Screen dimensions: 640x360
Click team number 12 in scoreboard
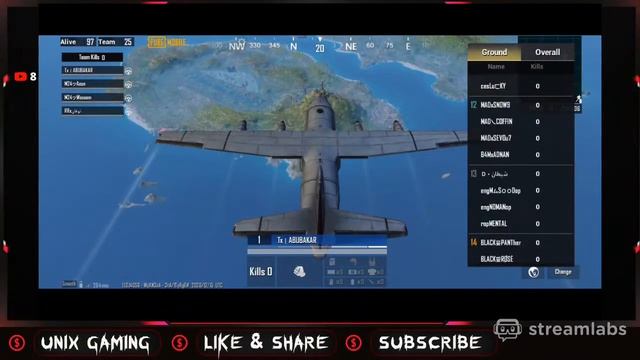point(473,105)
